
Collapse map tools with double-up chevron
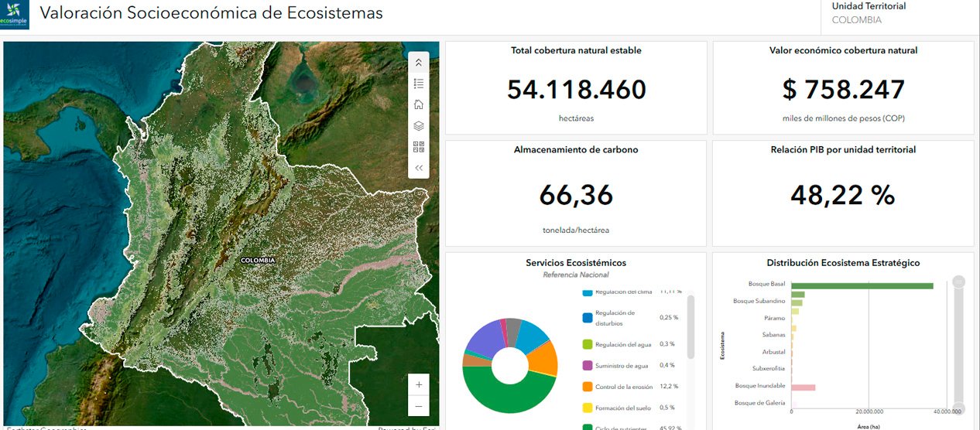click(419, 63)
